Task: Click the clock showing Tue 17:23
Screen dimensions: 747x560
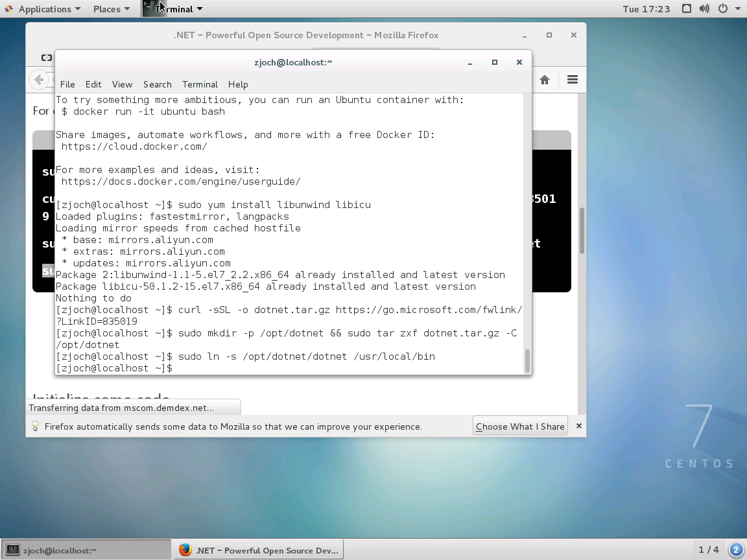Action: point(646,9)
